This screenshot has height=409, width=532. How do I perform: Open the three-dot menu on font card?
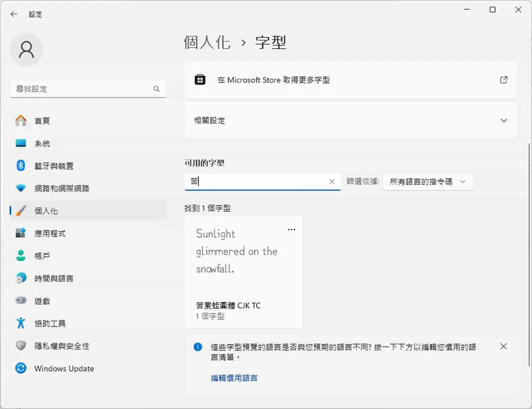click(x=291, y=229)
